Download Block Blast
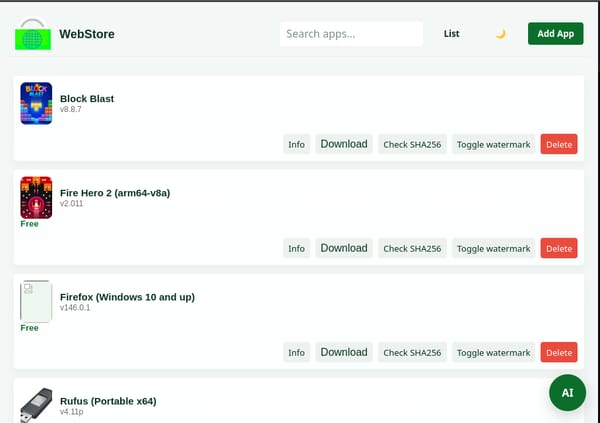 (x=344, y=144)
